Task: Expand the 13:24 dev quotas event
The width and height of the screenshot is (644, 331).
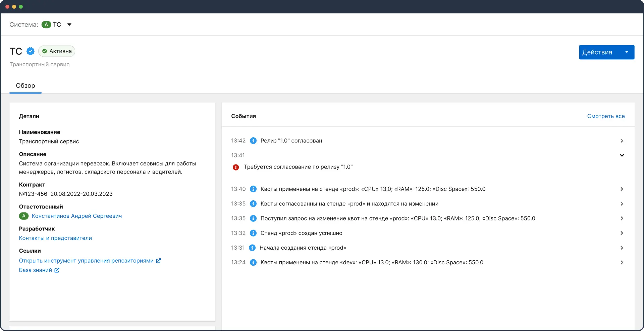Action: point(622,263)
